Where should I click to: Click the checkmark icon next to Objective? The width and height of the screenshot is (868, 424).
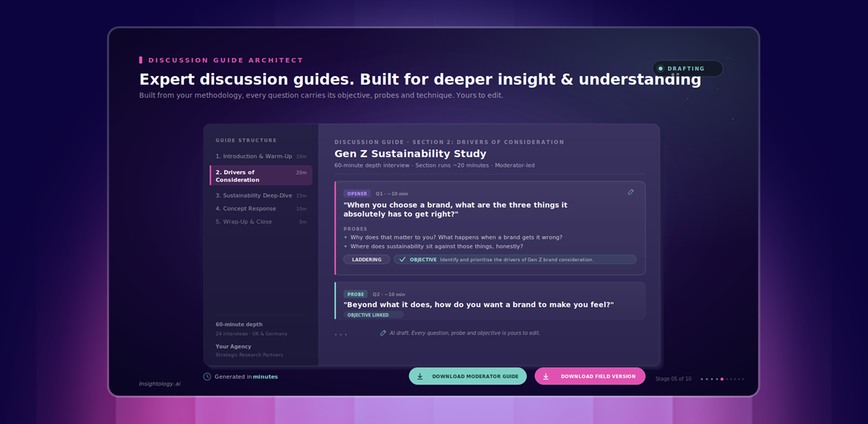coord(402,259)
